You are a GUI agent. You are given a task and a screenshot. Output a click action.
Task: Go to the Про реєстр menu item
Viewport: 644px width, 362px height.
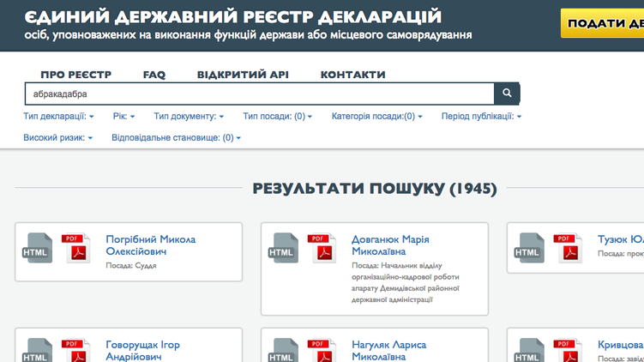pyautogui.click(x=75, y=75)
